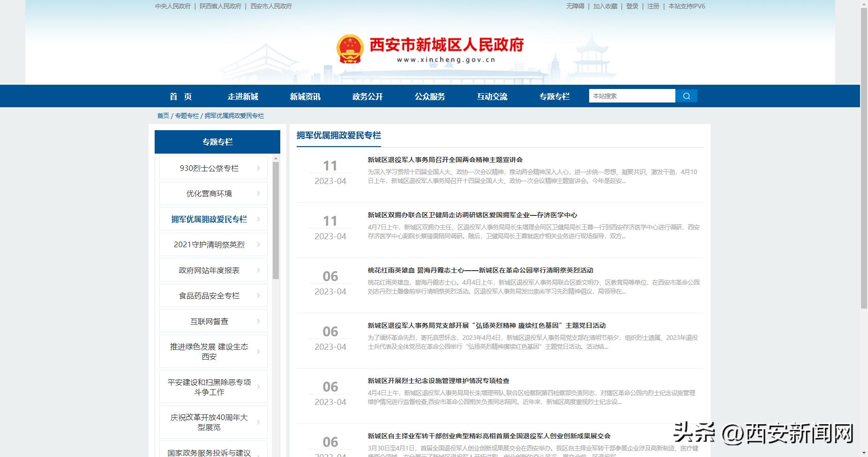Select 无障碍 accessibility option
868x457 pixels.
click(575, 6)
